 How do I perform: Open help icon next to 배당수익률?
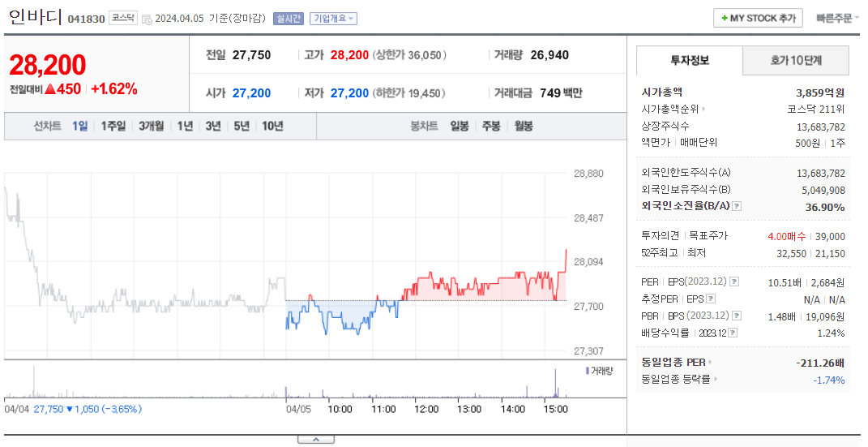[x=733, y=333]
